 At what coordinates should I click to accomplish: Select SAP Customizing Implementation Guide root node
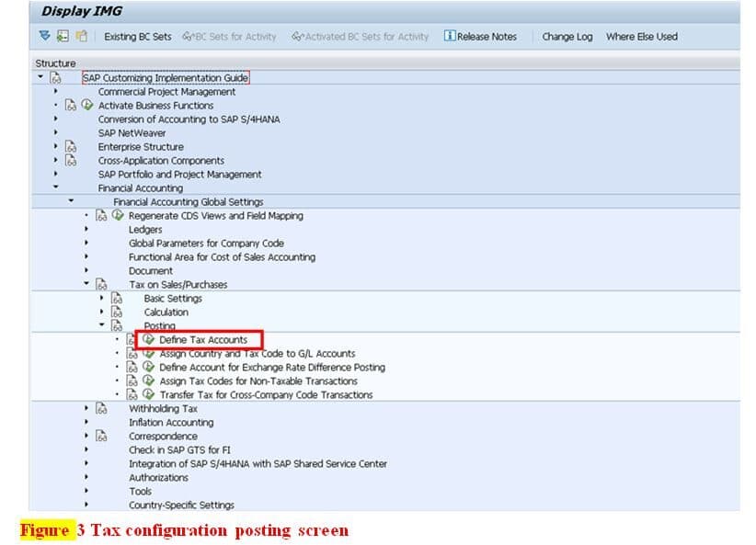pos(166,78)
